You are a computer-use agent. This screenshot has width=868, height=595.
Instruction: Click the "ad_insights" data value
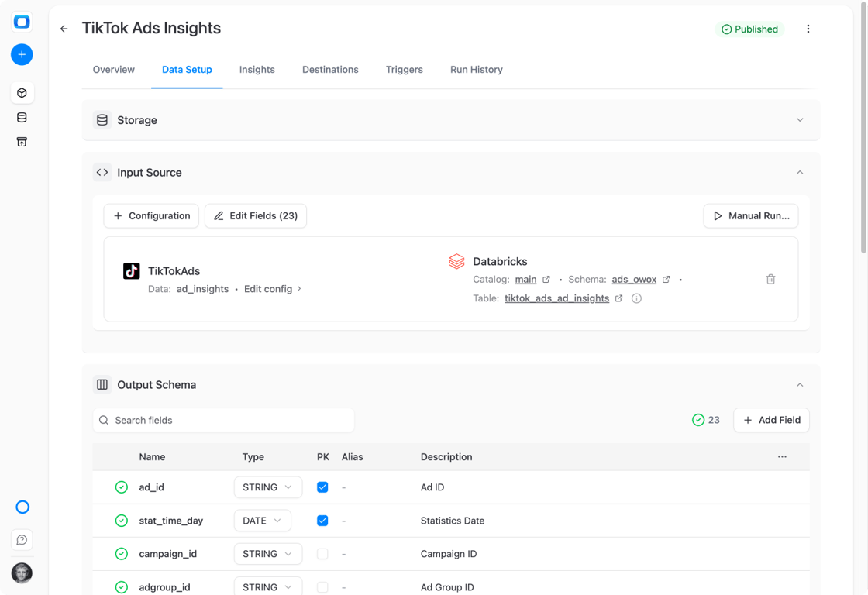click(x=202, y=289)
